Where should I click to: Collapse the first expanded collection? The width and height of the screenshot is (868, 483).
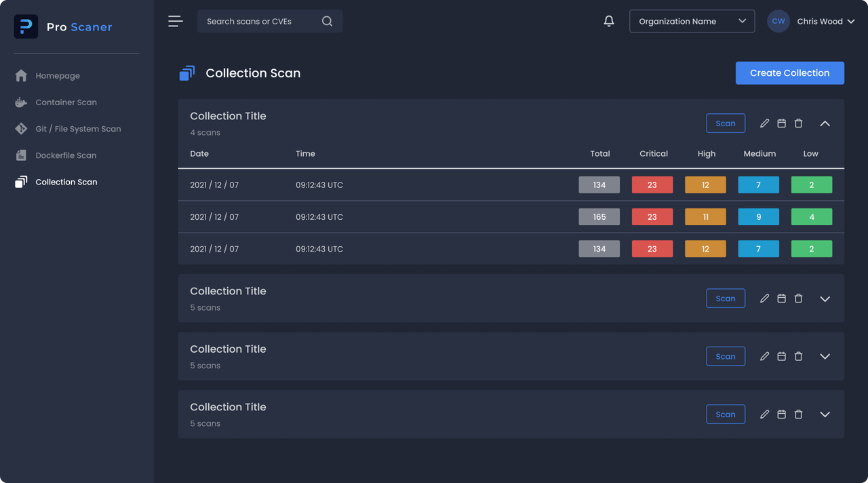[825, 123]
